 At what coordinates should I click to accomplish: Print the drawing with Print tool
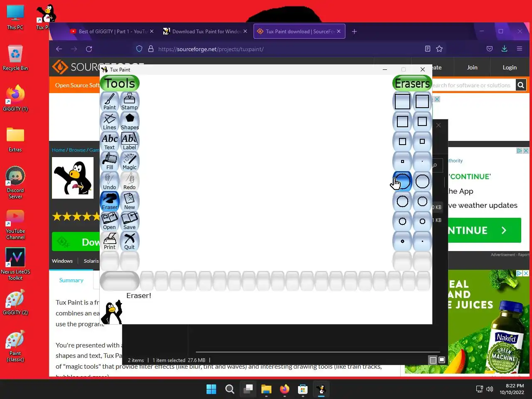click(x=110, y=241)
